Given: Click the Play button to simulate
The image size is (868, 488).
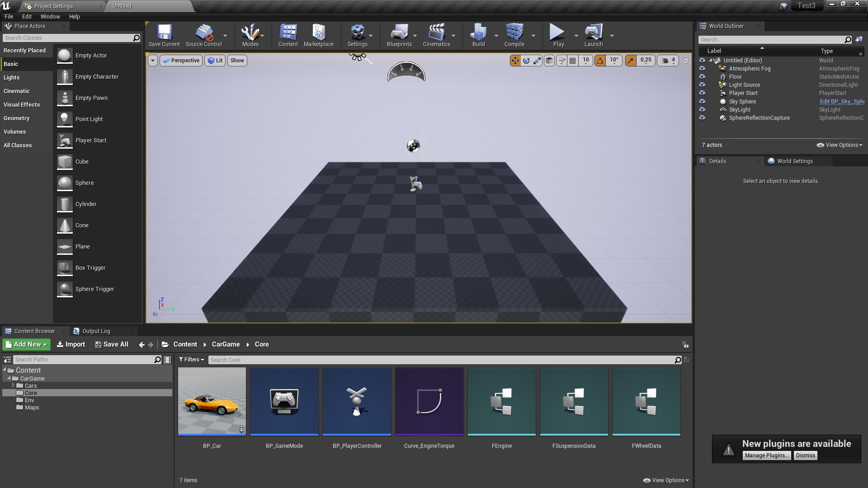Looking at the screenshot, I should click(x=557, y=34).
